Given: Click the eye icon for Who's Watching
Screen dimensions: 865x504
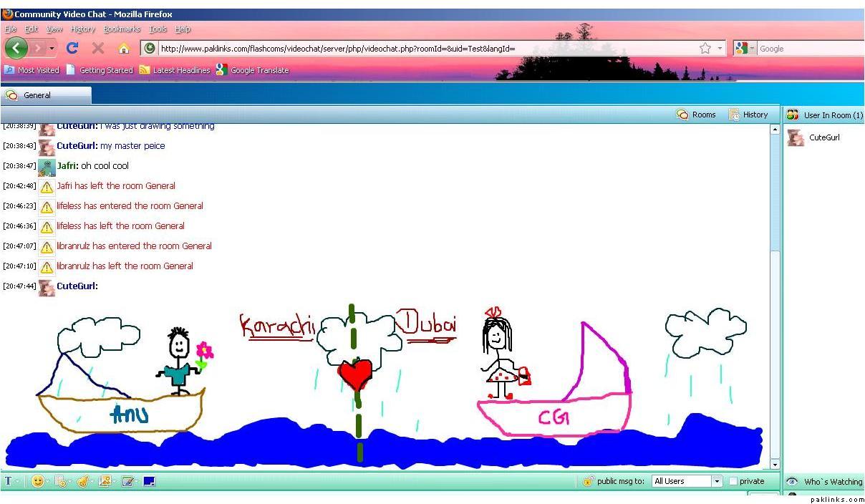Looking at the screenshot, I should click(x=792, y=482).
